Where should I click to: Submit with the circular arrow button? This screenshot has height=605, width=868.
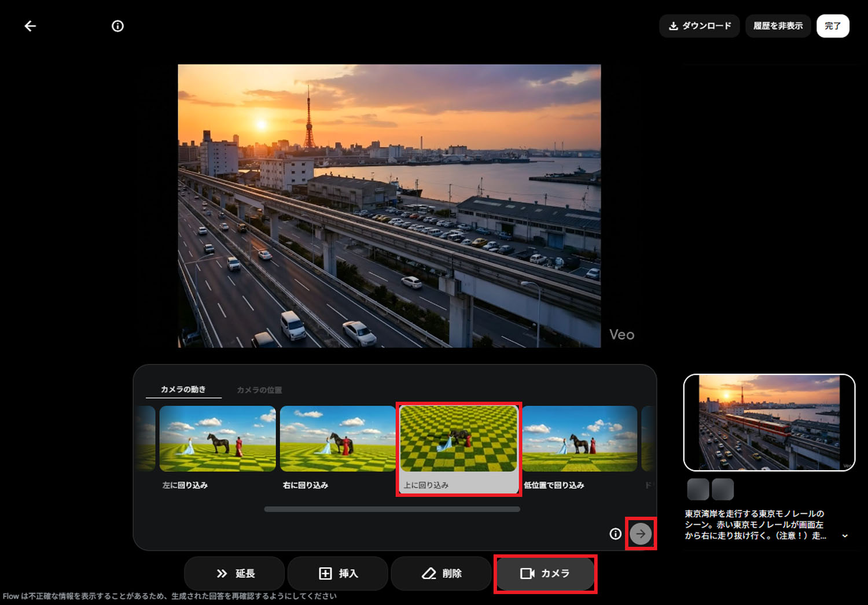pyautogui.click(x=641, y=534)
